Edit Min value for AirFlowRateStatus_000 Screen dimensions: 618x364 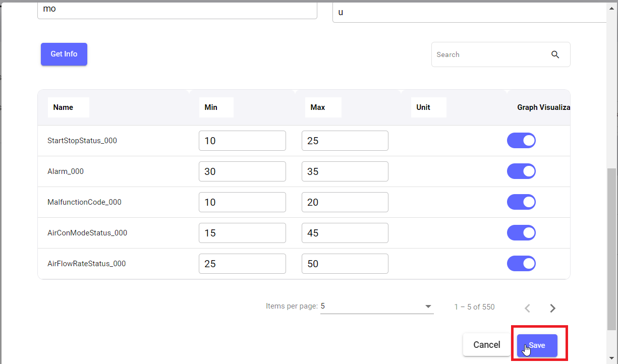tap(242, 264)
